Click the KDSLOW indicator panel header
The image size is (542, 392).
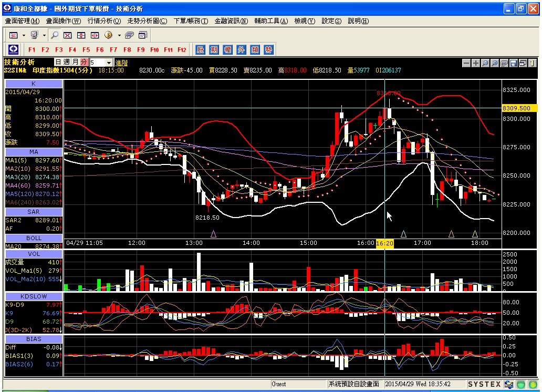[34, 296]
